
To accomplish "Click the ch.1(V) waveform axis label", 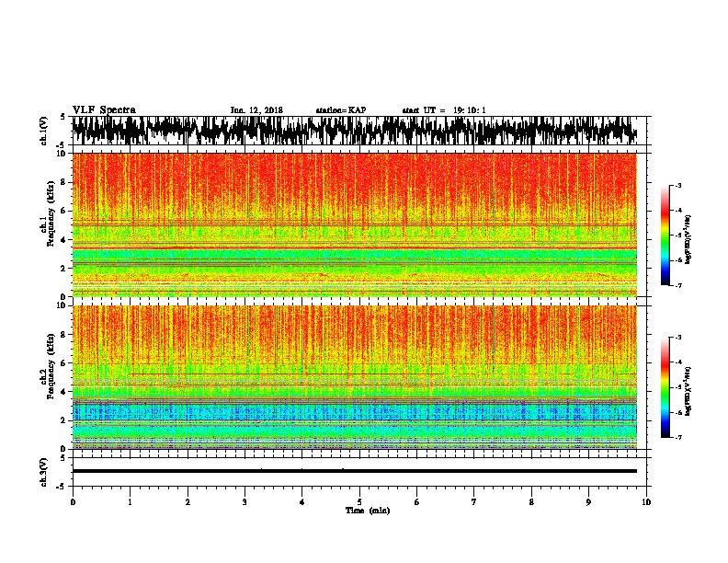I will (x=44, y=131).
